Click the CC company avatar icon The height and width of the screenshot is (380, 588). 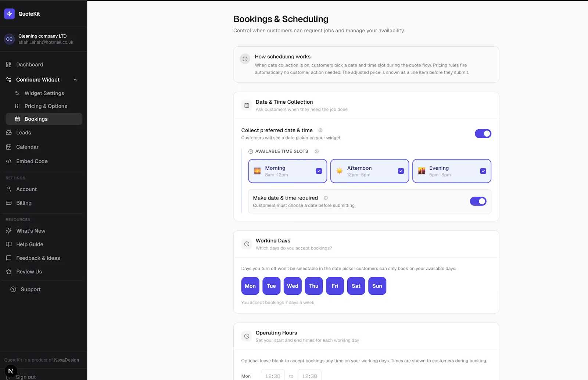coord(9,39)
